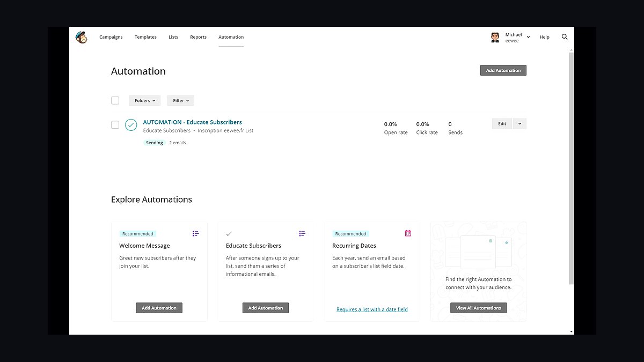Click the scrollbar up arrow
Screen dimensions: 644x362
tap(572, 49)
